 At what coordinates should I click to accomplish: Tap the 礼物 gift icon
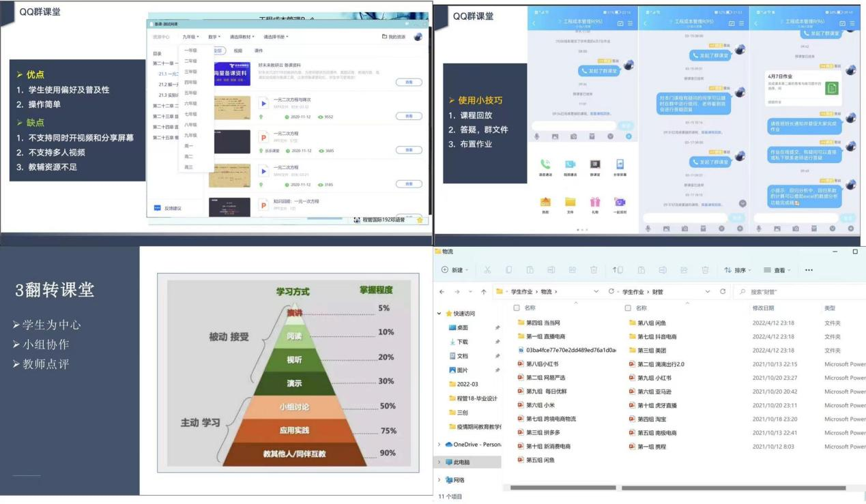[595, 202]
